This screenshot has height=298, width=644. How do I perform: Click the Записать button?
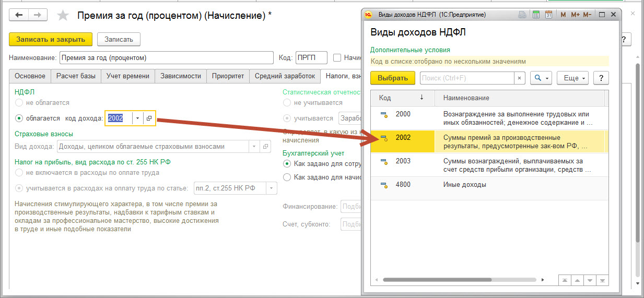pos(119,39)
